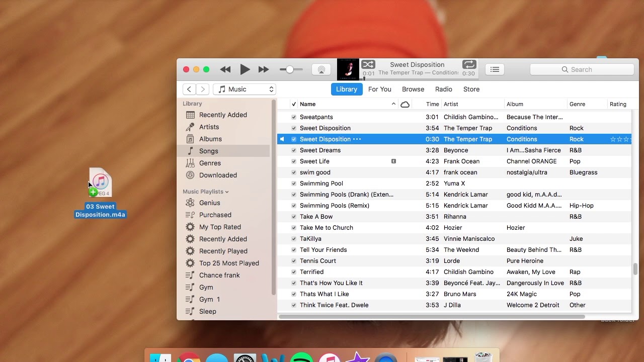
Task: Open the Top 25 Most Played playlist
Action: pyautogui.click(x=229, y=263)
